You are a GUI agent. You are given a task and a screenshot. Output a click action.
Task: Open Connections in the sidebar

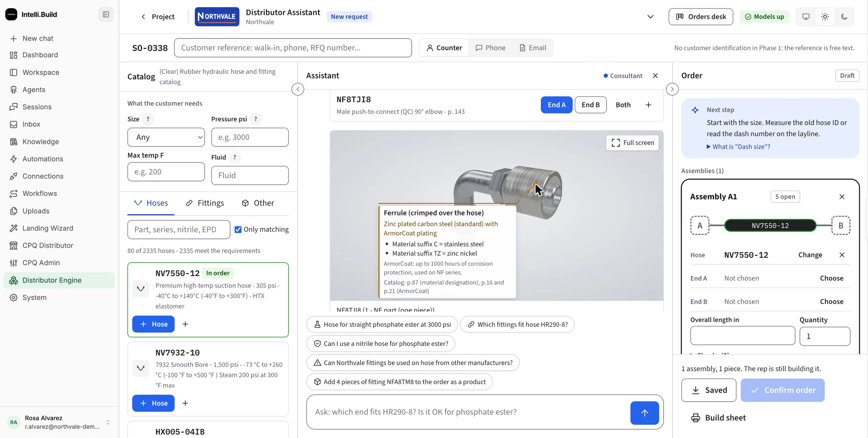click(x=43, y=176)
